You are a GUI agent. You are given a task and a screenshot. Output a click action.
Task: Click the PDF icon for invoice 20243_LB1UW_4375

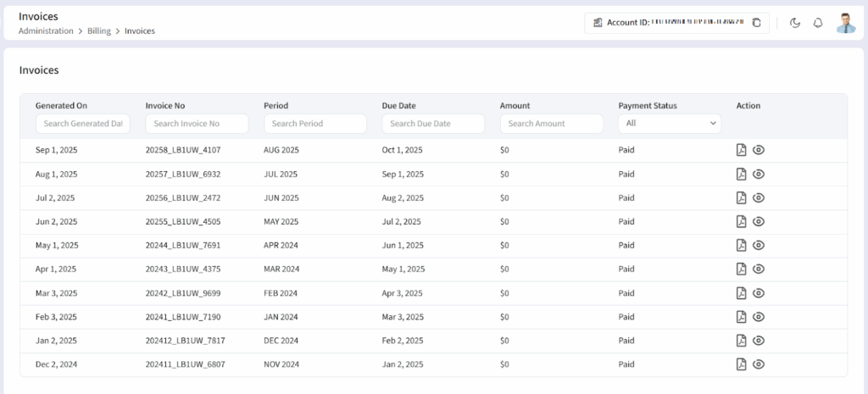pyautogui.click(x=741, y=269)
